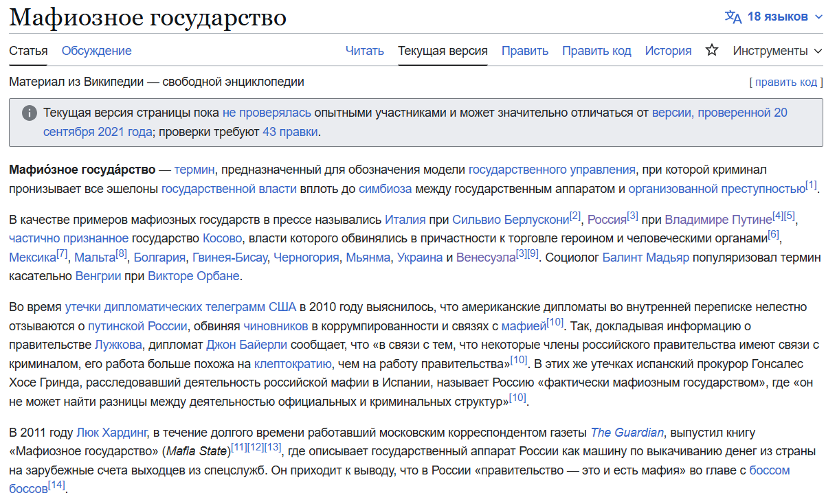Click footnote reference [2]

pos(575,216)
